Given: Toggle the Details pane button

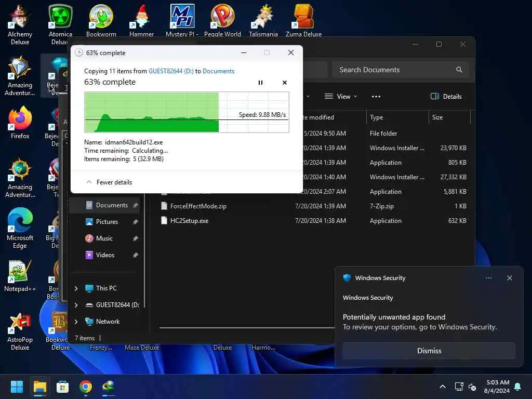Looking at the screenshot, I should coord(446,96).
